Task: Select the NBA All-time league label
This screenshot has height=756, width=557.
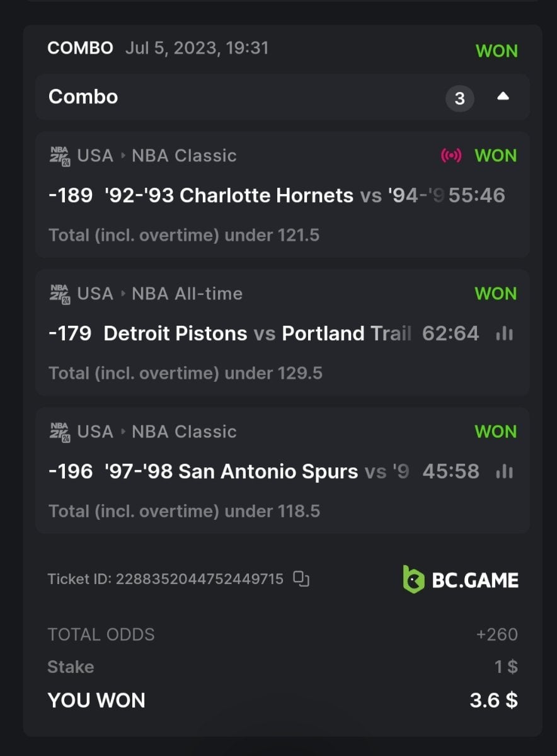Action: [187, 294]
